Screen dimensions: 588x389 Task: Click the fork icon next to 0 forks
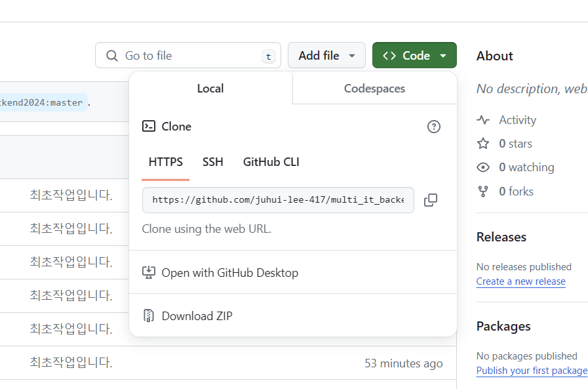click(483, 192)
